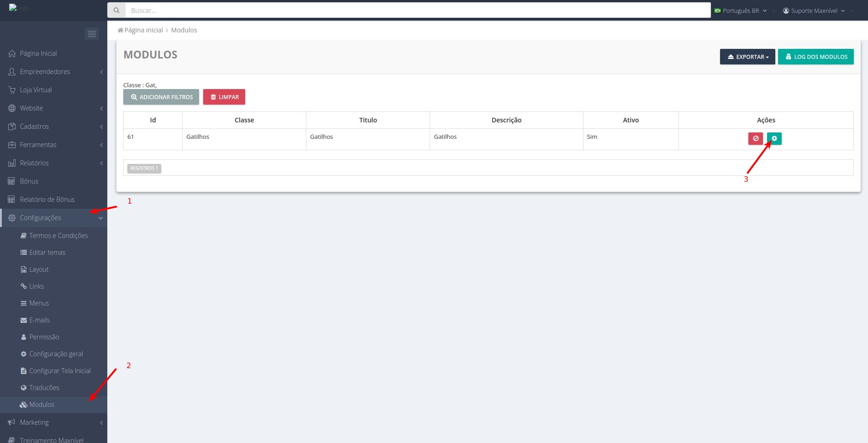Click the teal gear icon in Ações column
This screenshot has height=443, width=868.
[774, 138]
